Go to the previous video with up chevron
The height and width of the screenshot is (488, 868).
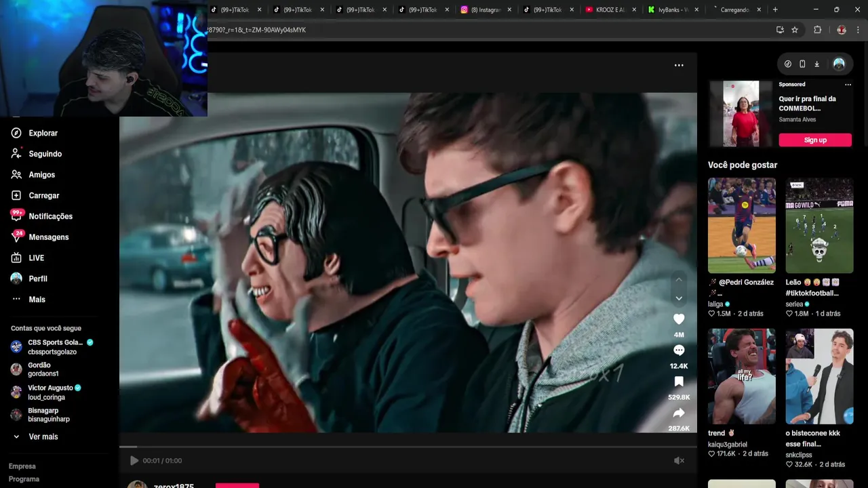point(679,279)
